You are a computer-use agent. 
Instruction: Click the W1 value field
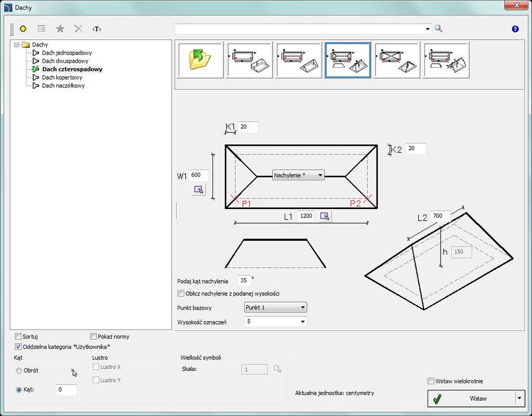point(198,175)
